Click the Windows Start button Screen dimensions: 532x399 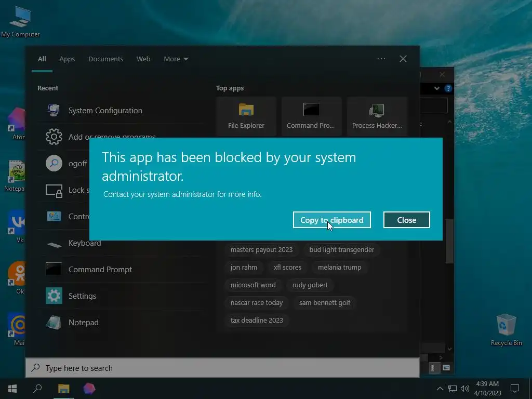pyautogui.click(x=12, y=389)
